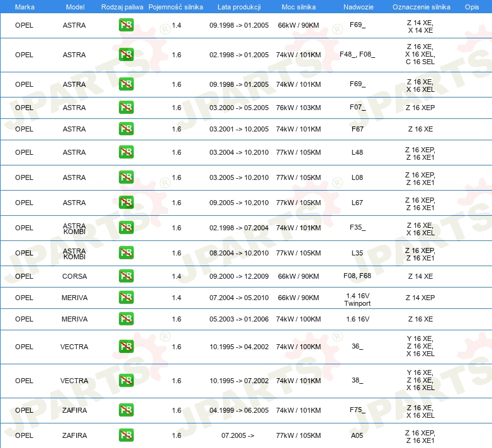The height and width of the screenshot is (448, 492).
Task: Select the CORSA model cell
Action: [x=74, y=276]
